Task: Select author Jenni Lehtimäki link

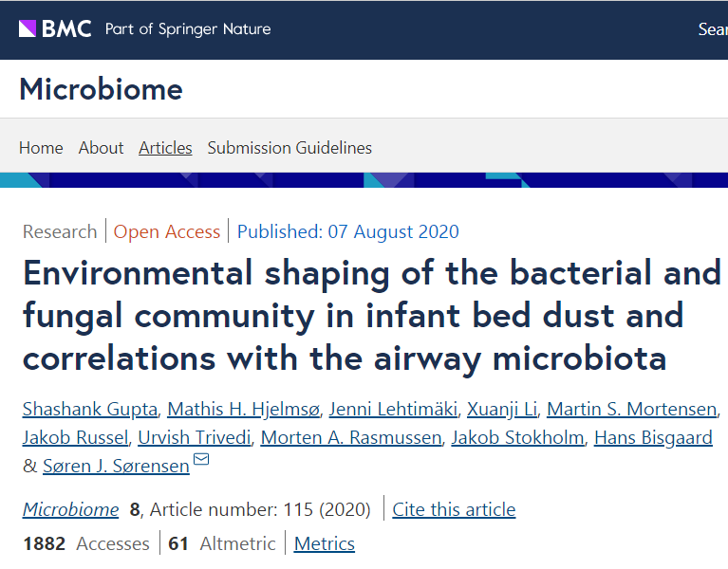Action: point(393,410)
